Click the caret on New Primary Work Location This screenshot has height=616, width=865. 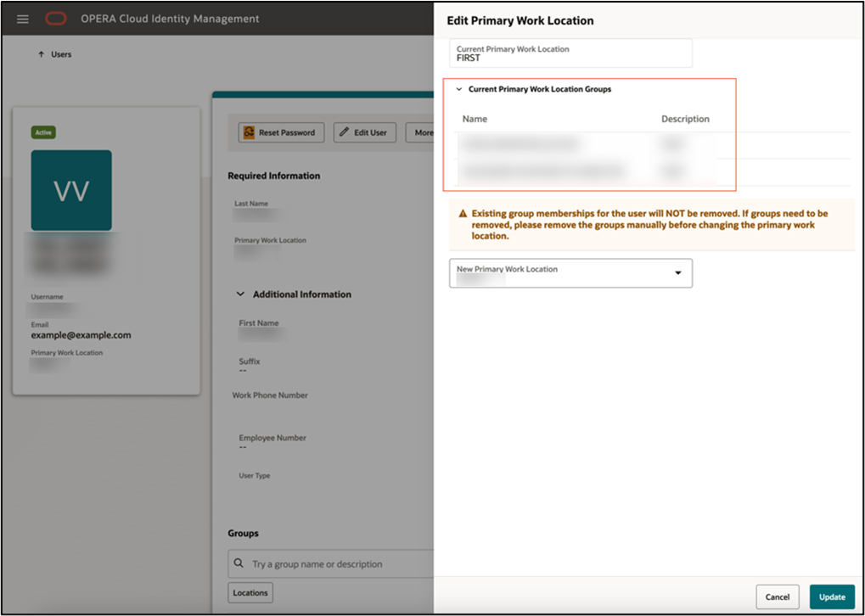(677, 272)
